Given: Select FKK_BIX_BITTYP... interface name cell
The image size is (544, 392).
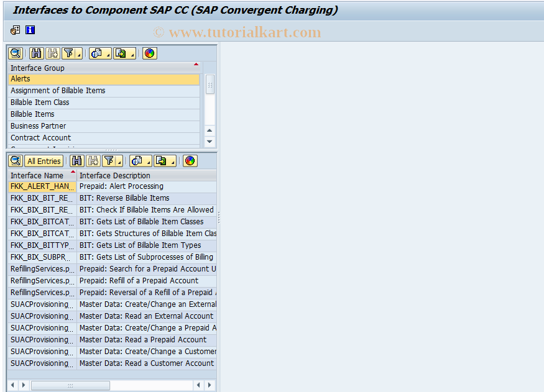Looking at the screenshot, I should [x=42, y=245].
